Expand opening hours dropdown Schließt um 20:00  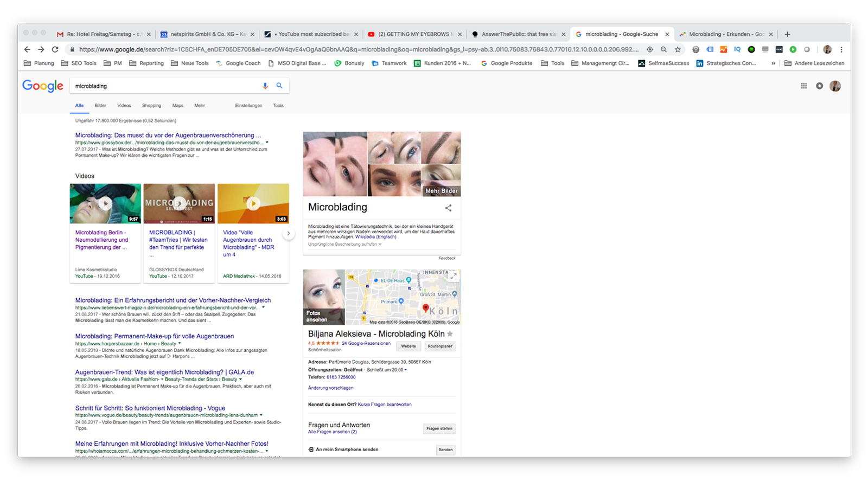point(387,370)
